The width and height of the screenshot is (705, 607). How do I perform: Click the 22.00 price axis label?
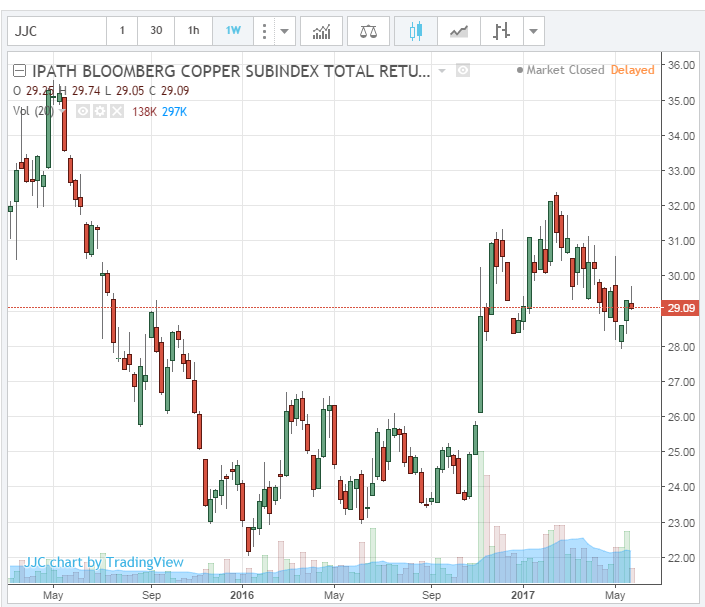tap(681, 558)
